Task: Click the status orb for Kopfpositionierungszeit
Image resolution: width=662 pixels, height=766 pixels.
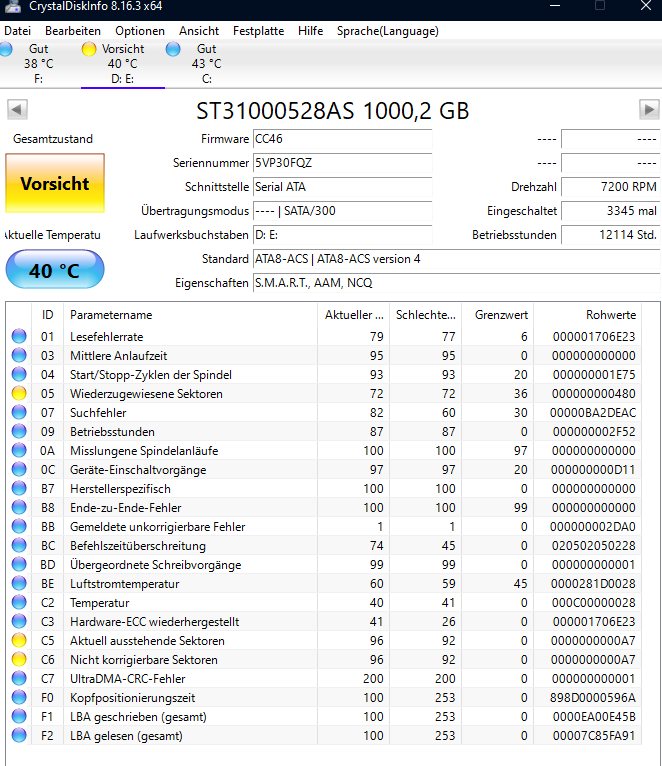Action: (19, 698)
